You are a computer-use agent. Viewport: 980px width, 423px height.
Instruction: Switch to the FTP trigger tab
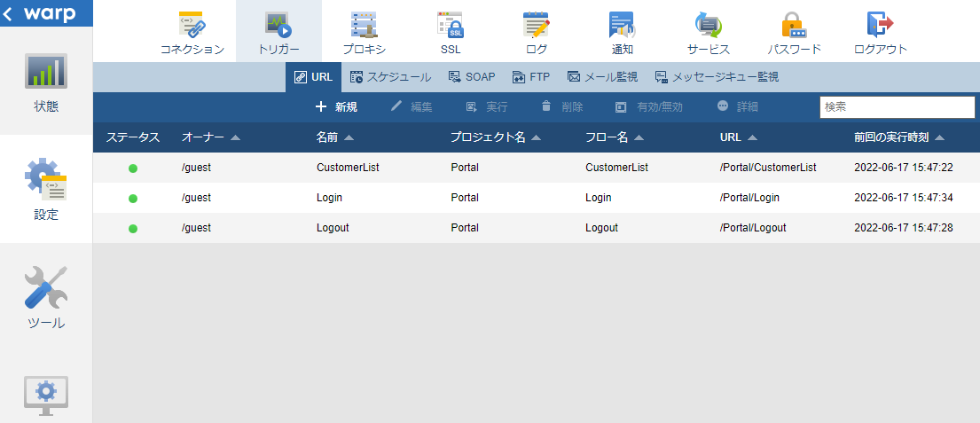531,77
